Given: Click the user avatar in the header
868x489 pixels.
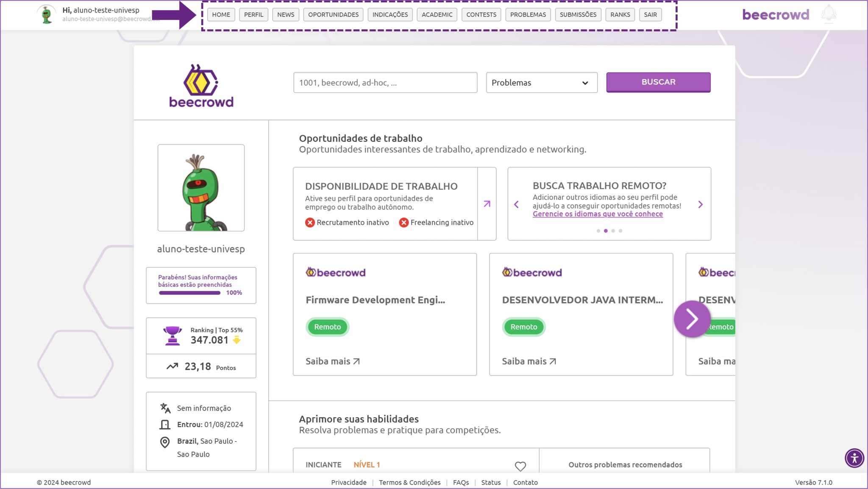Looking at the screenshot, I should pyautogui.click(x=47, y=14).
